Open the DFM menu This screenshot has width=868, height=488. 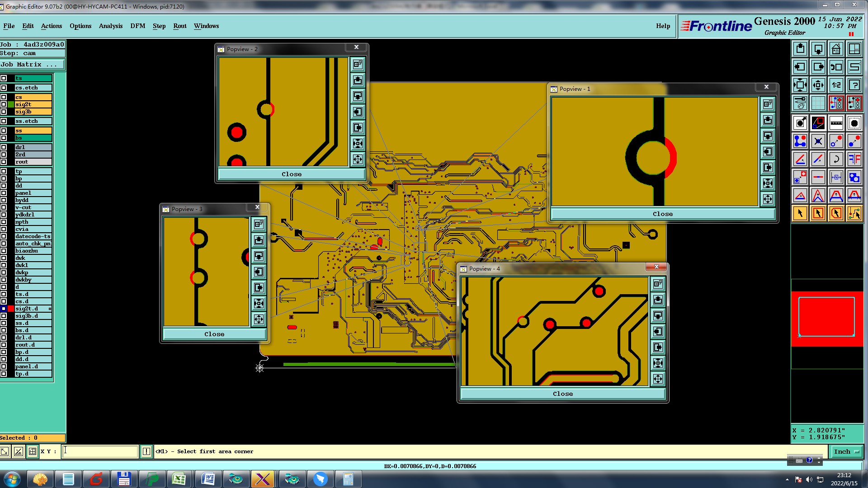(137, 26)
